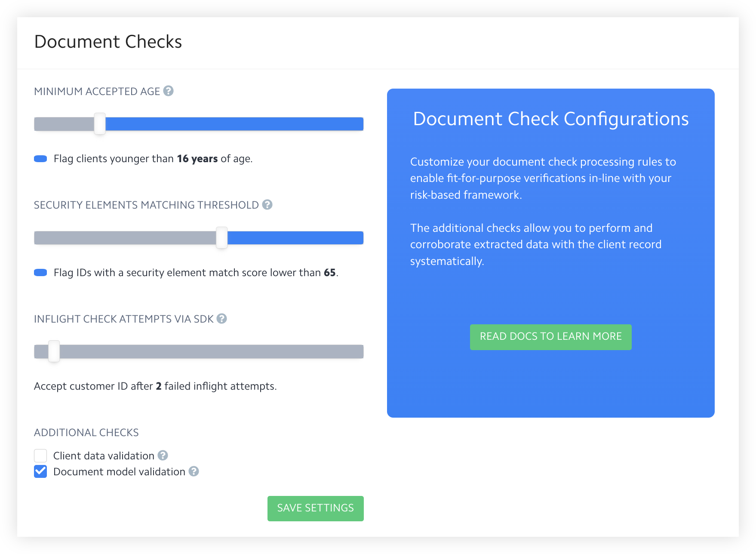Uncheck Document model validation checkbox
The height and width of the screenshot is (554, 756).
point(40,471)
